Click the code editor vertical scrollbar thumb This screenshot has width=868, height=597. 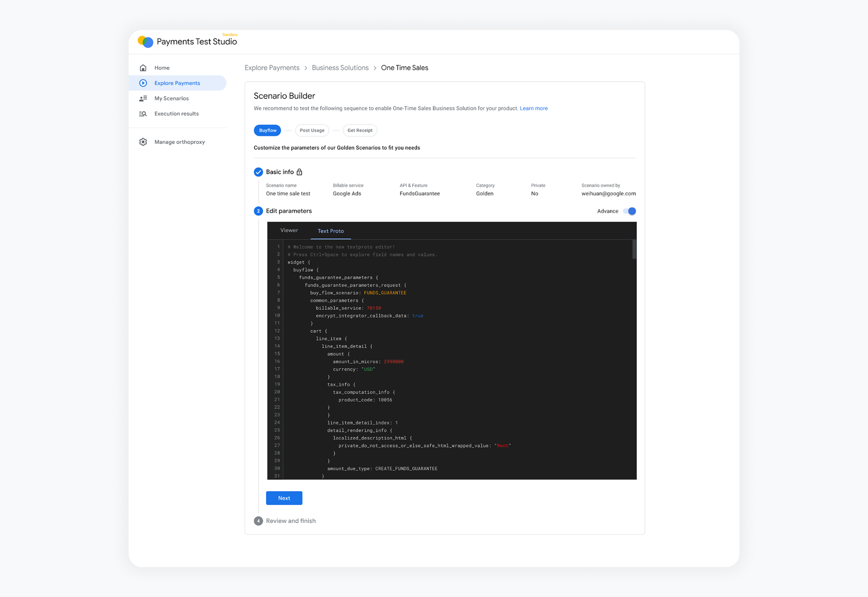click(x=634, y=250)
